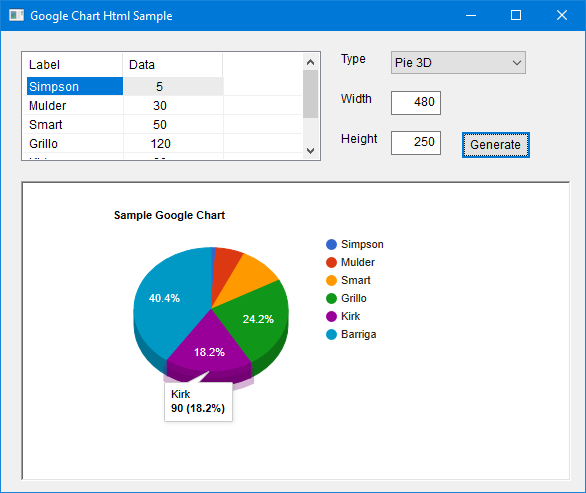Open the Type dropdown showing Pie 3D
The height and width of the screenshot is (493, 586).
(458, 63)
